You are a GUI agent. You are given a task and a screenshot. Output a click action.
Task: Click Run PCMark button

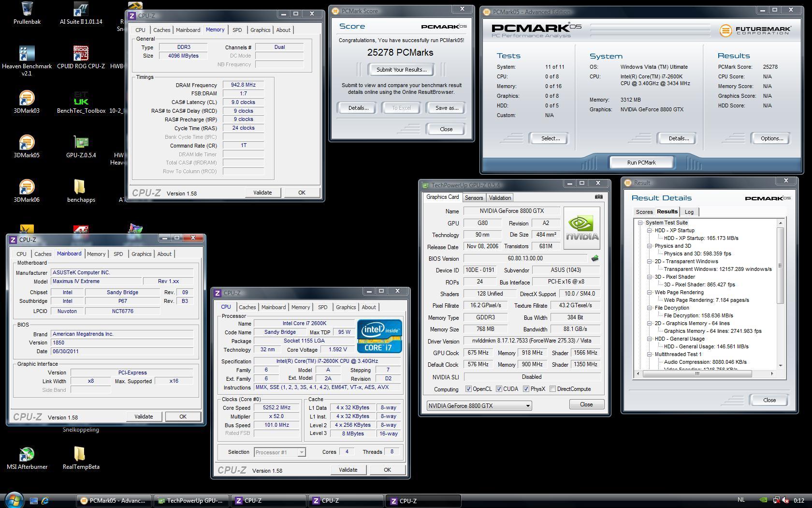point(641,163)
